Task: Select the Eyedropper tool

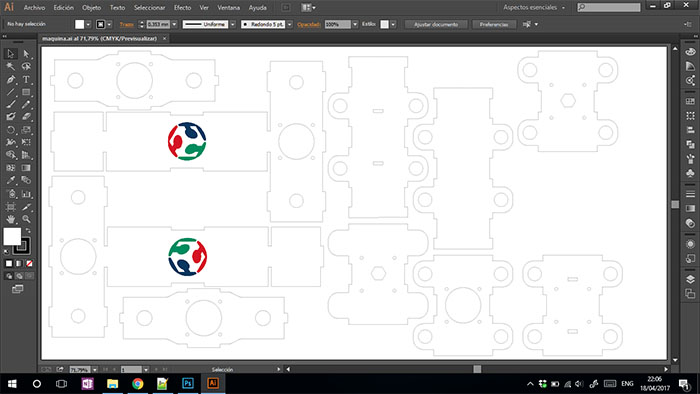Action: point(11,180)
